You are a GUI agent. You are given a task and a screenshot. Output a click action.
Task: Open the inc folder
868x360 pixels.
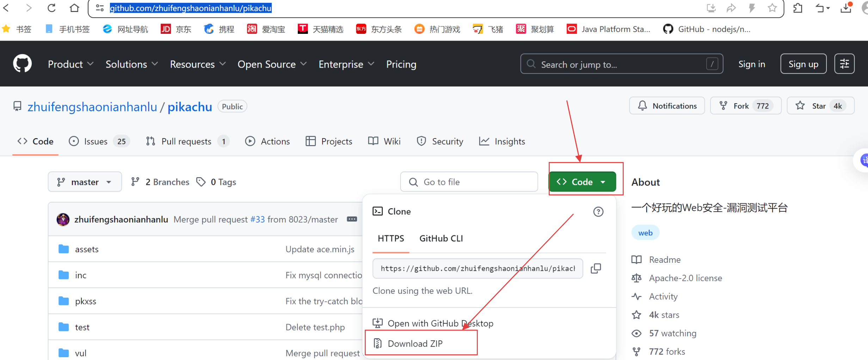tap(81, 275)
